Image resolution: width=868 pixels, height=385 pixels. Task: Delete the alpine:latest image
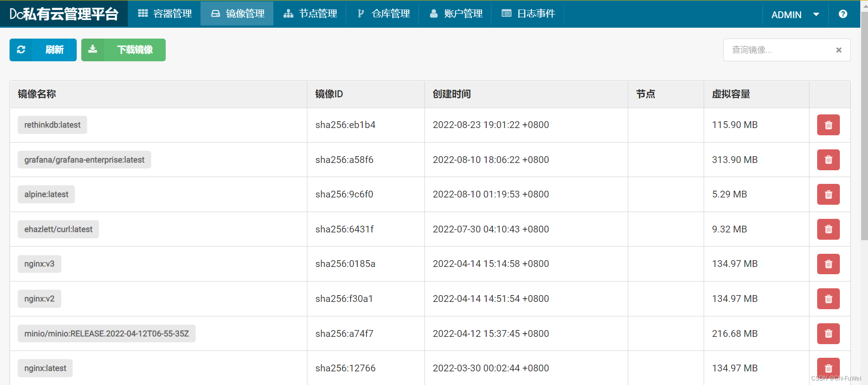tap(828, 194)
